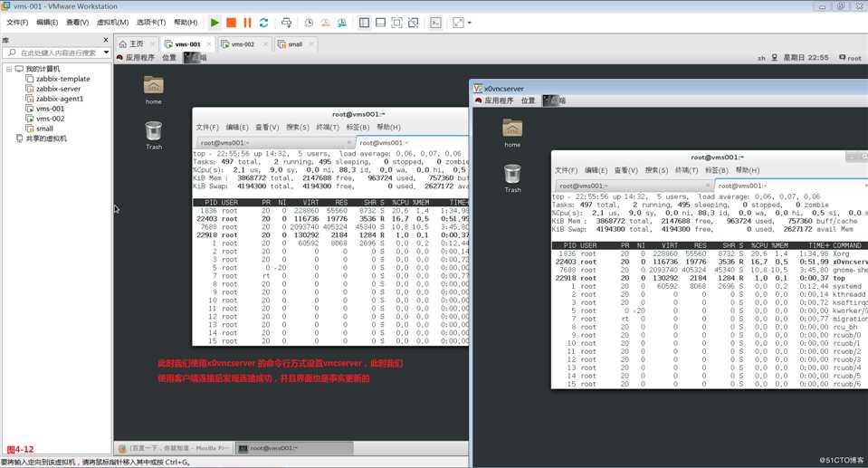Image resolution: width=868 pixels, height=468 pixels.
Task: Select vms-001 in the library tree
Action: point(50,109)
